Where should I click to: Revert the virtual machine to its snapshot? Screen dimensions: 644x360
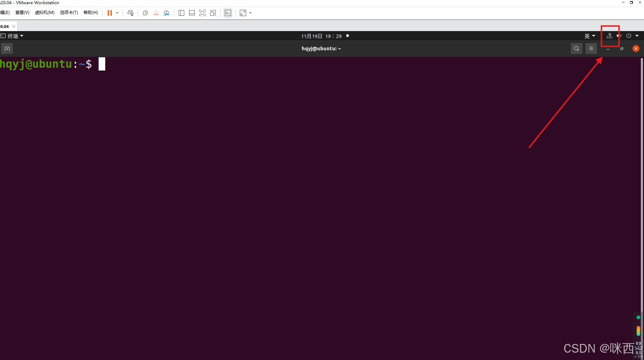coord(156,13)
